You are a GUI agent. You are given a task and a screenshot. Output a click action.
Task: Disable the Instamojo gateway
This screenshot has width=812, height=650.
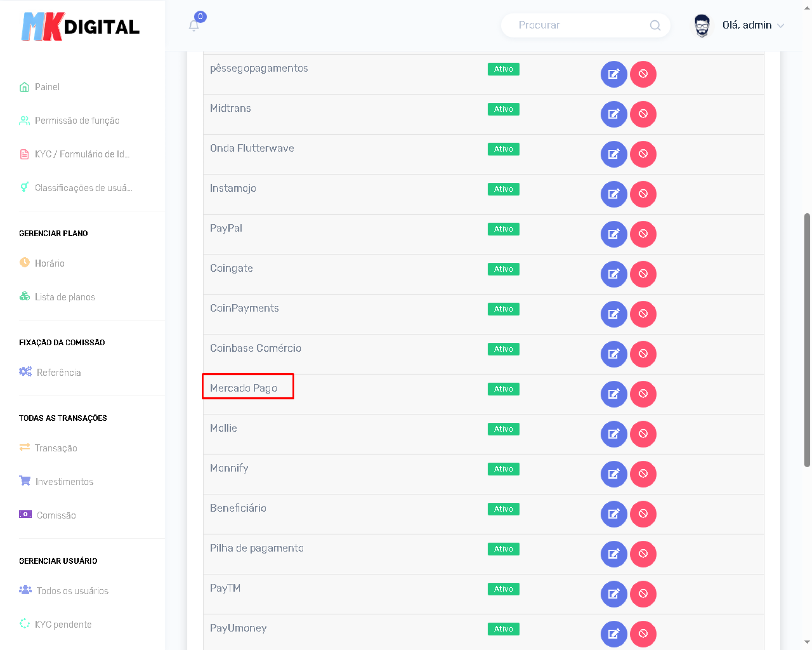pyautogui.click(x=643, y=194)
